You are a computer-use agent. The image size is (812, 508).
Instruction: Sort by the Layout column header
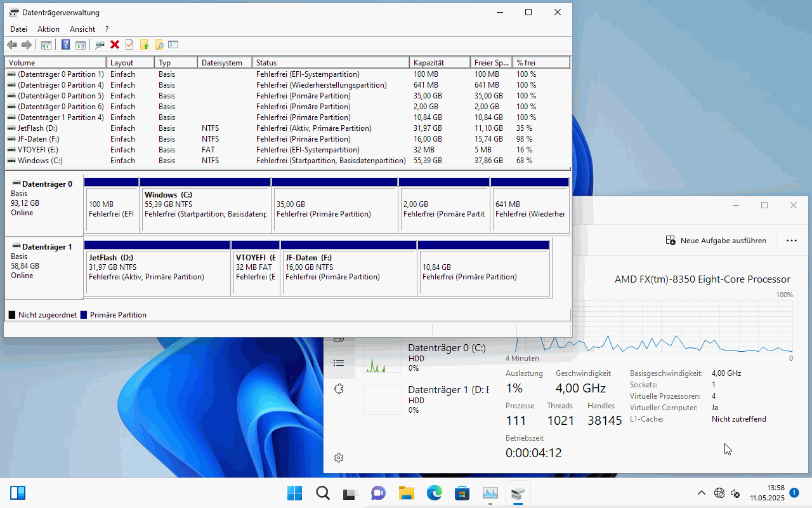coord(131,63)
